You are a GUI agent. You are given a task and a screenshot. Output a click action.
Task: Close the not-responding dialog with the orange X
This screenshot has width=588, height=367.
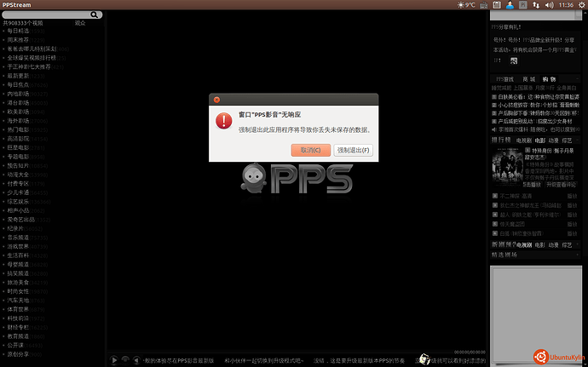216,100
